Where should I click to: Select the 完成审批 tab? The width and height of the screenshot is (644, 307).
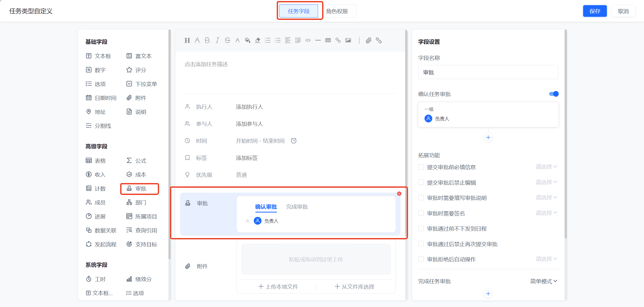tap(297, 207)
